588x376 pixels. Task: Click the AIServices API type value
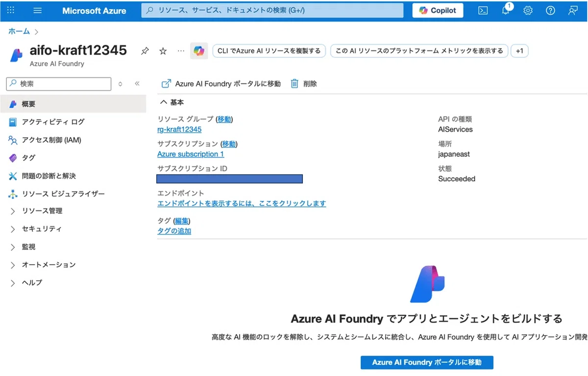tap(455, 129)
